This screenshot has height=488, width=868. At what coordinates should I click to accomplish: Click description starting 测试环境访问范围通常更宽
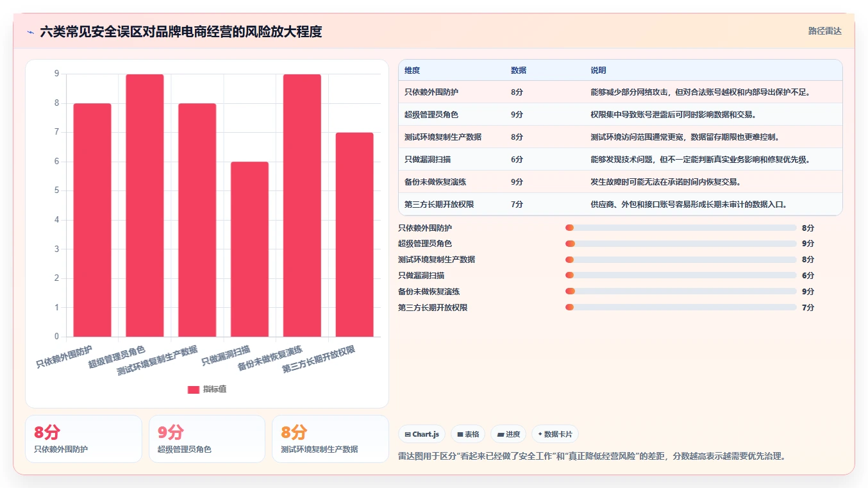[x=685, y=137]
